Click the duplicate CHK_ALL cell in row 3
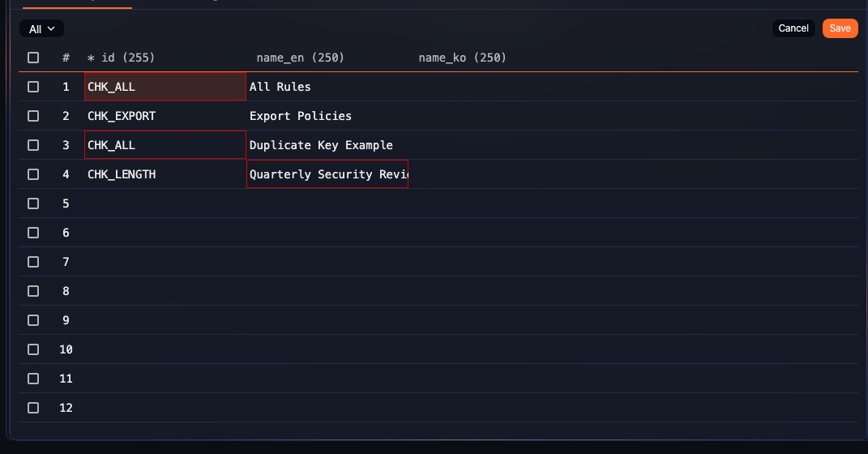Screen dimensions: 868x454 click(165, 145)
